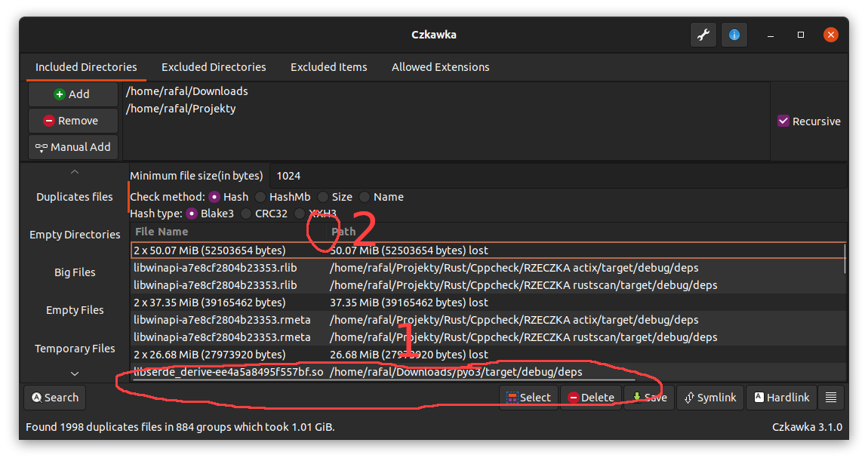Viewport: 868px width, 461px height.
Task: Select the 2 x 37.35 MiB group row
Action: tap(487, 302)
